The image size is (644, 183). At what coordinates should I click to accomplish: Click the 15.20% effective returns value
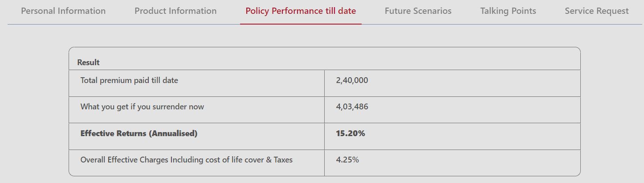point(351,133)
